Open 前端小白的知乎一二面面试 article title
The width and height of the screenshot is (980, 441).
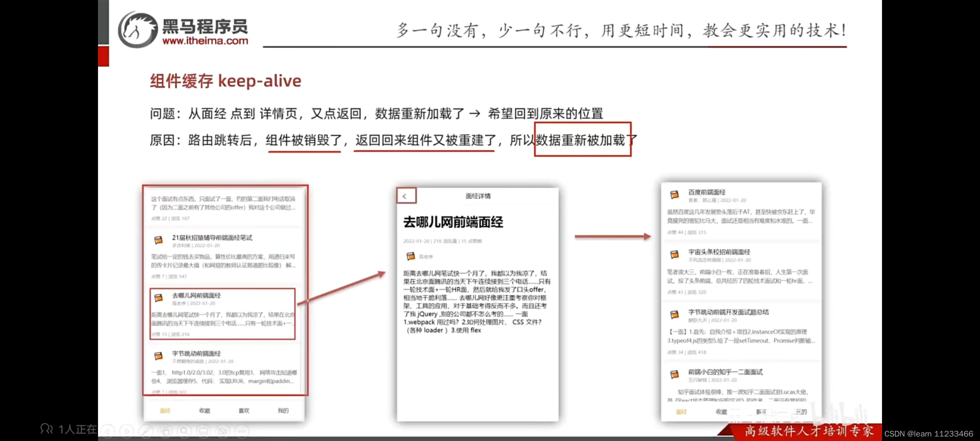point(725,372)
